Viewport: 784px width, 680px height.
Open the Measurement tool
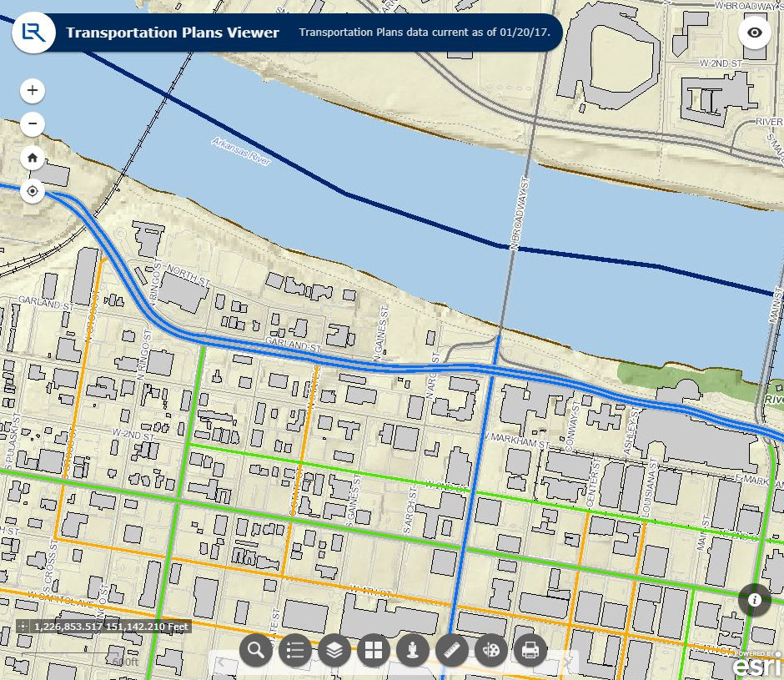pos(451,650)
